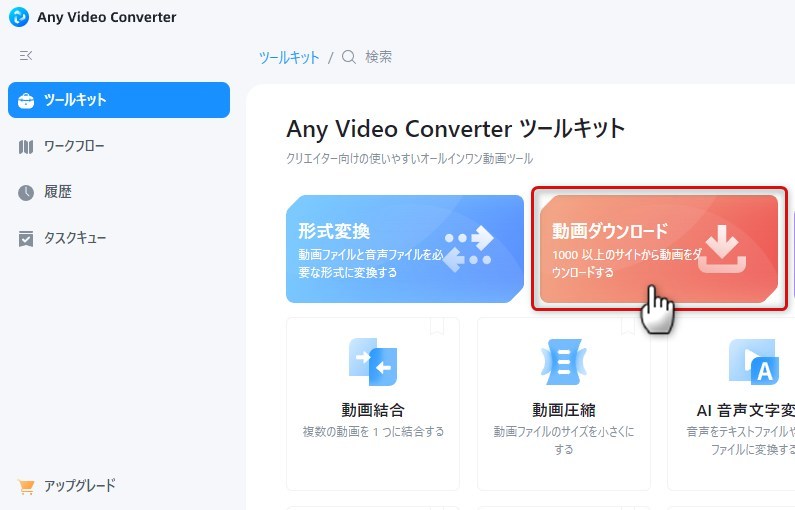Image resolution: width=795 pixels, height=510 pixels.
Task: Click the 動画結合 merge icon
Action: 373,362
